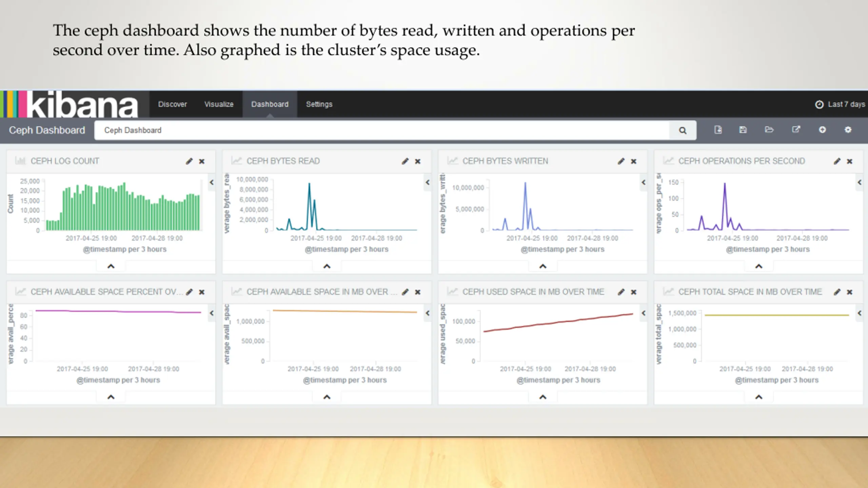Expand spy panel under Total Space In MB
The height and width of the screenshot is (488, 868).
(x=759, y=397)
